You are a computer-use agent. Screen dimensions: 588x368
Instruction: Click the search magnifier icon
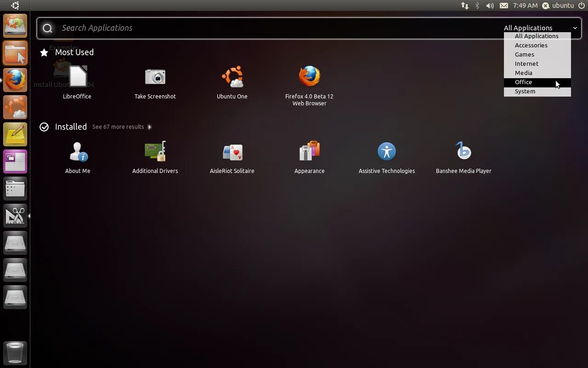pyautogui.click(x=47, y=29)
